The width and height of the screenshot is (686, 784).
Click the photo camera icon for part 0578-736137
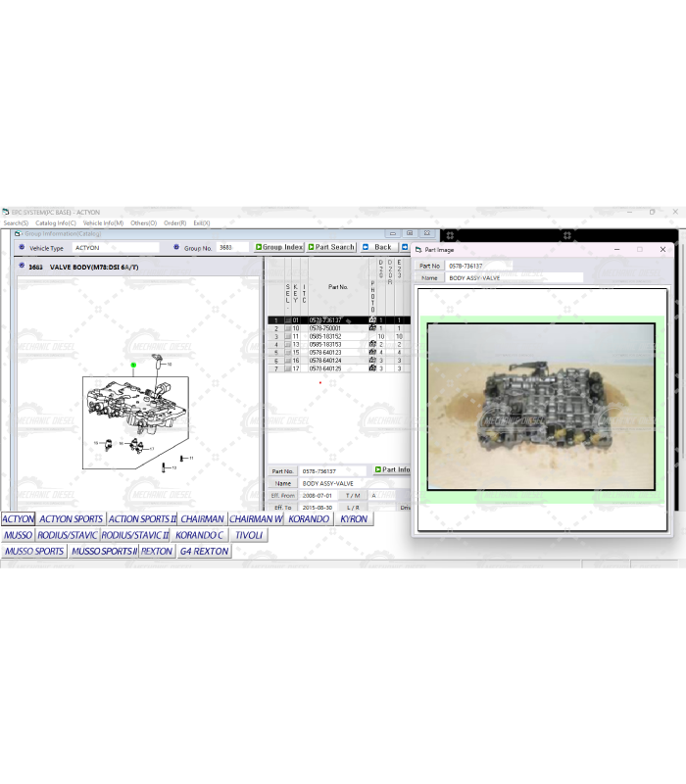click(372, 320)
